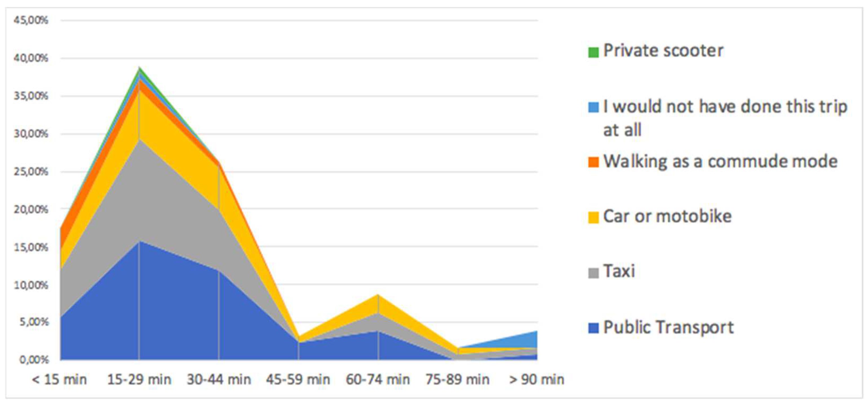Click the dark blue Public Transport legend swatch

(x=594, y=328)
